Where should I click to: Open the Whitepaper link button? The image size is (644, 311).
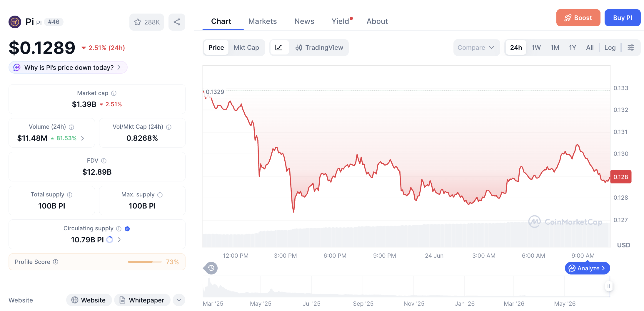[x=142, y=300]
